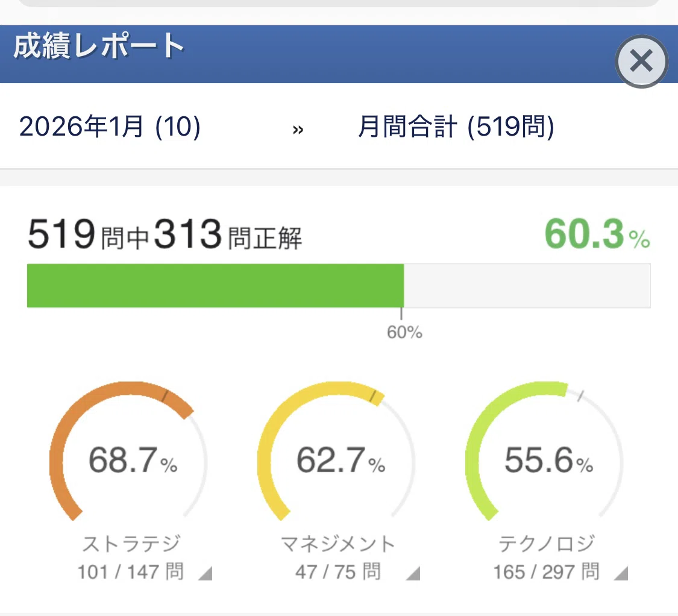Click the » arrow between date and total
The width and height of the screenshot is (678, 616).
pyautogui.click(x=298, y=130)
